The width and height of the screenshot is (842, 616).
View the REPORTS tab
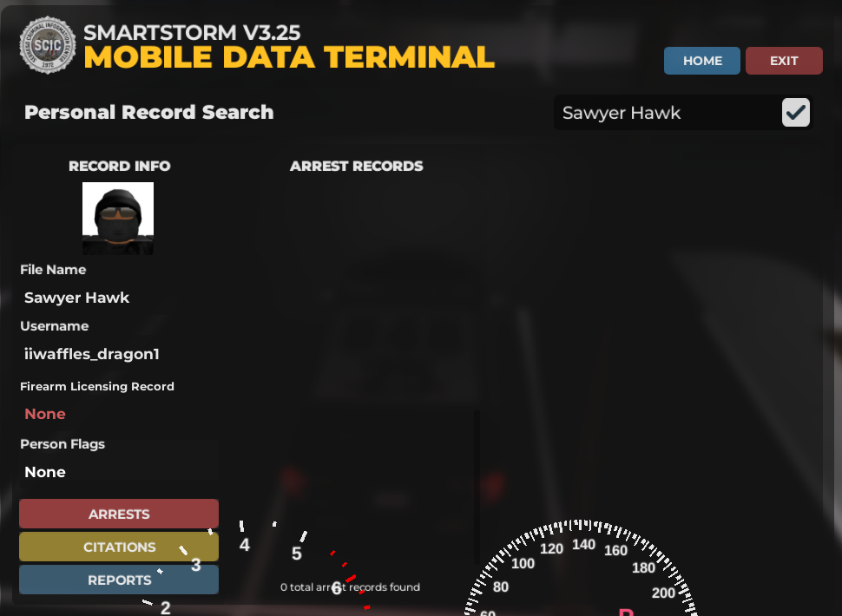119,580
